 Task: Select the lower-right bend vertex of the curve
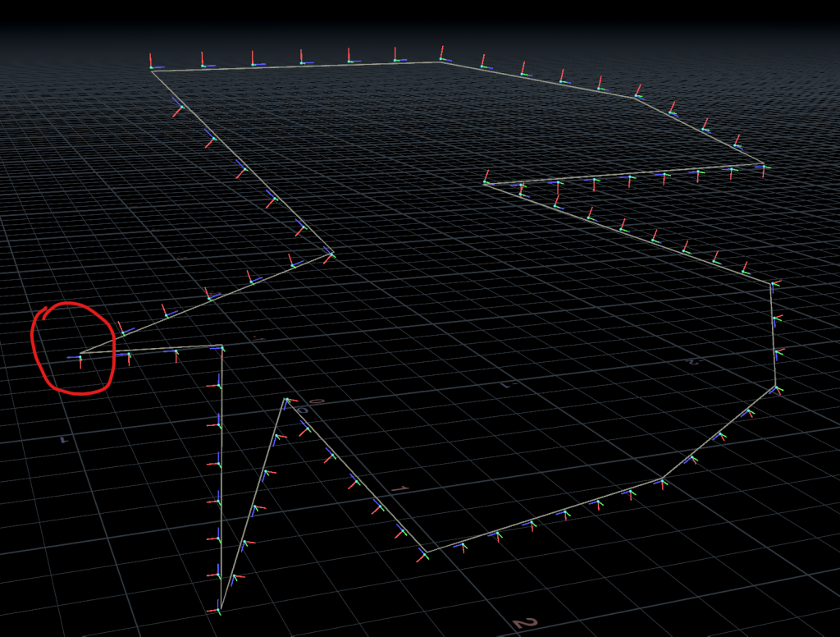pyautogui.click(x=661, y=478)
